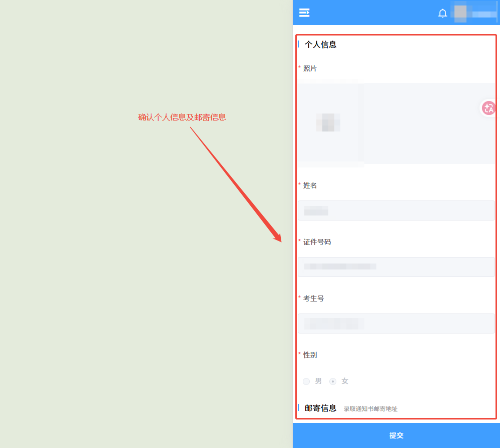Screen dimensions: 500x448
Task: Open the user avatar in header
Action: point(460,13)
